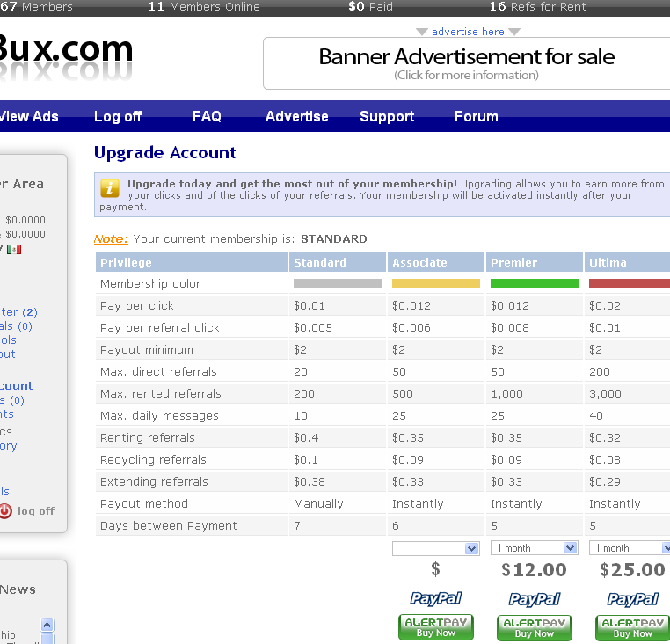This screenshot has height=644, width=670.
Task: Pay with PayPal for Ultima plan
Action: (633, 599)
